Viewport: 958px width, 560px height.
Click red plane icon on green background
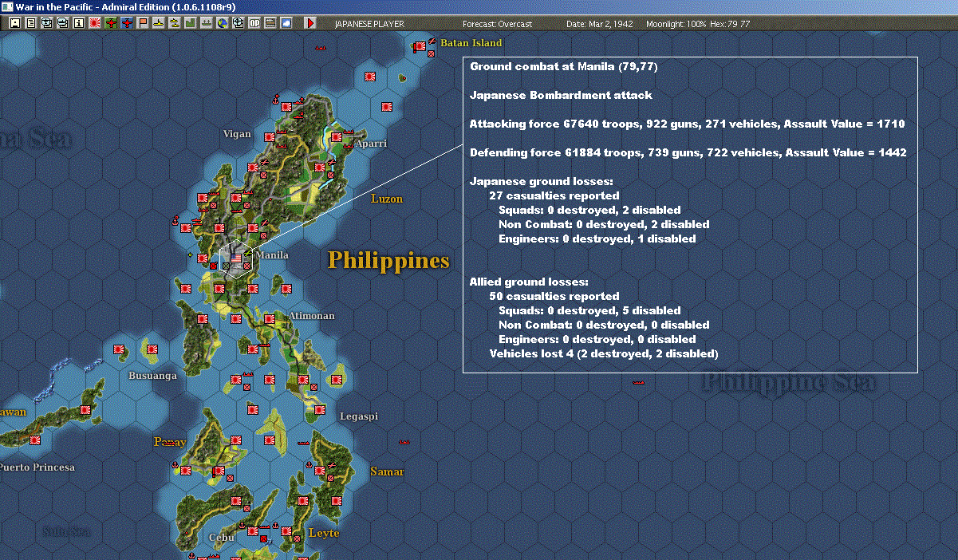coord(110,23)
